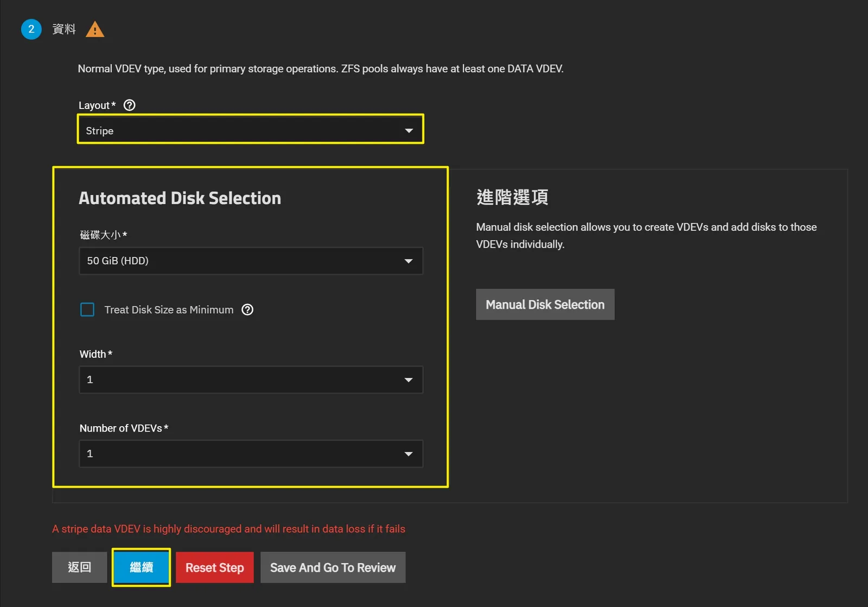Viewport: 868px width, 607px height.
Task: Click the 磁碟大小 label
Action: click(x=103, y=235)
